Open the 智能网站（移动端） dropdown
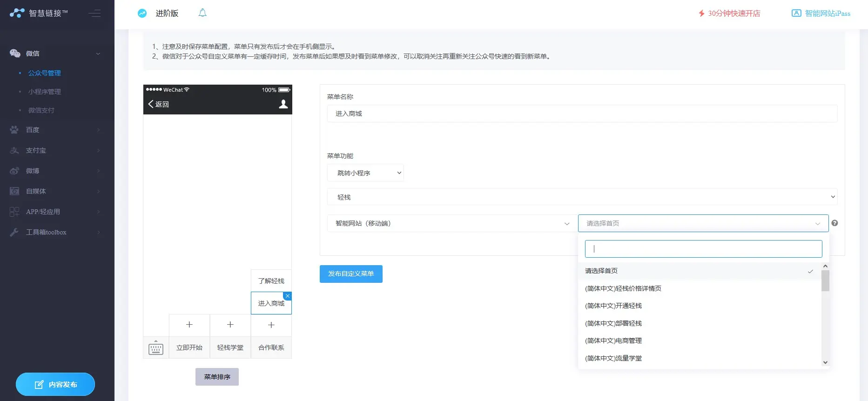The width and height of the screenshot is (868, 401). pyautogui.click(x=451, y=223)
